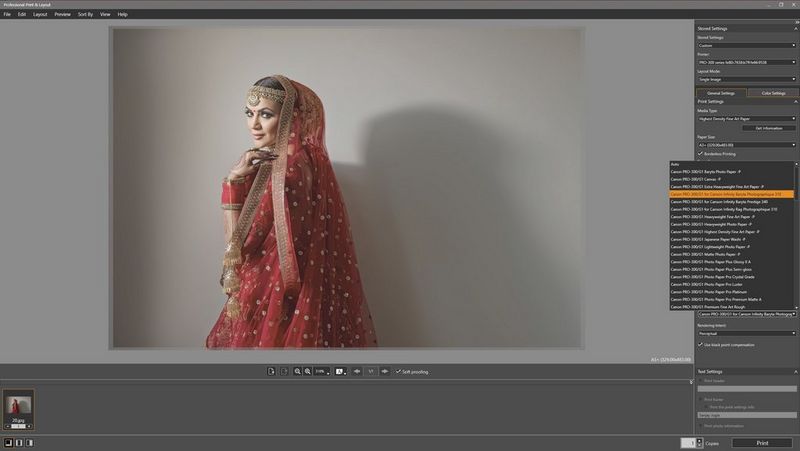Increase copies with the up stepper arrow
Image resolution: width=800 pixels, height=451 pixels.
[x=699, y=440]
